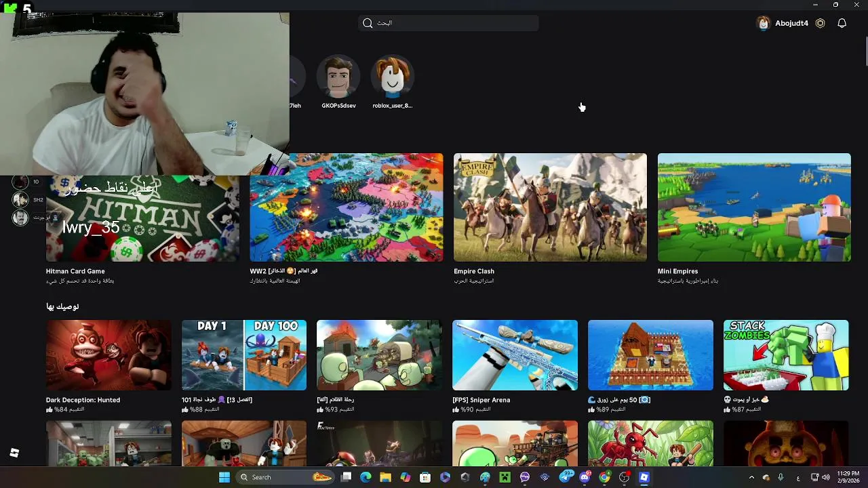The image size is (868, 488).
Task: Open the [FPS] Sniper Arena thumbnail
Action: pos(515,355)
